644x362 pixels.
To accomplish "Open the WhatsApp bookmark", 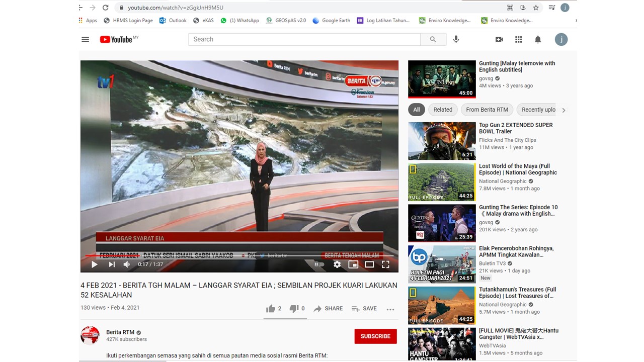I will (x=239, y=21).
